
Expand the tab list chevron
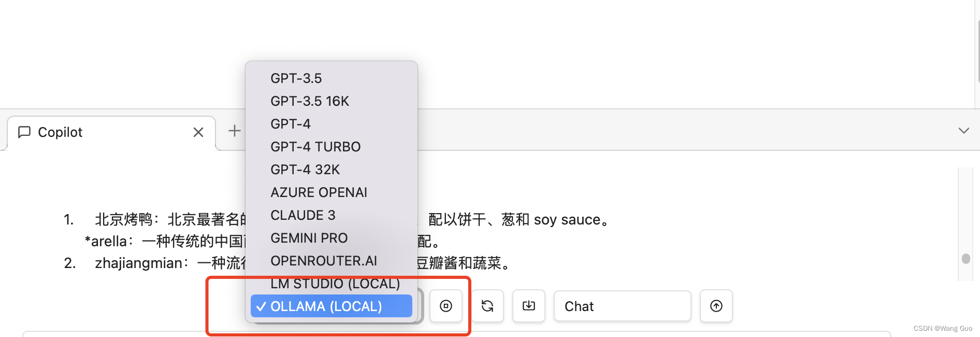[963, 131]
